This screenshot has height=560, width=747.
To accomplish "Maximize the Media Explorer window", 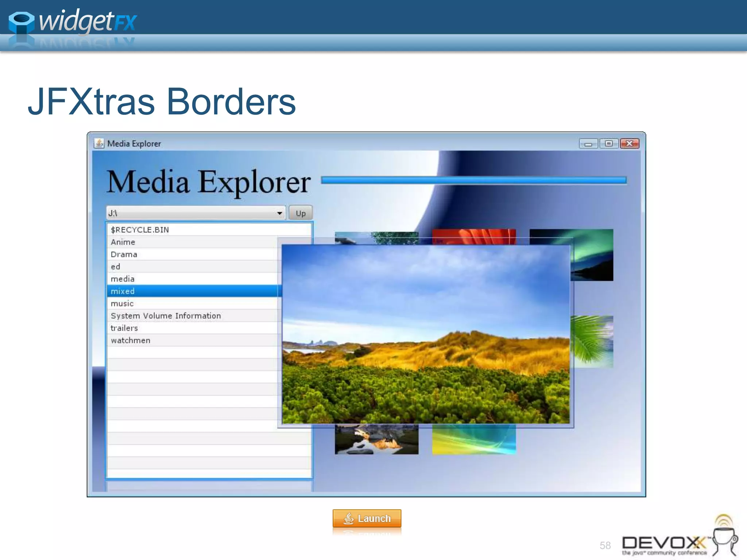I will point(608,144).
